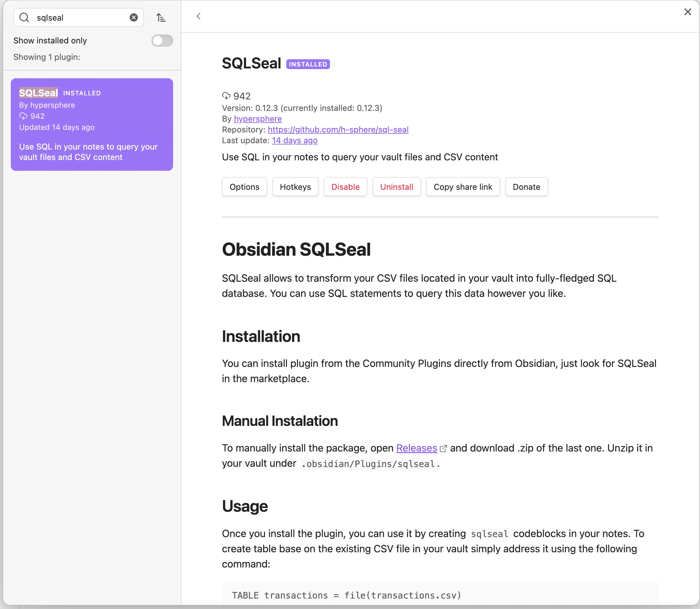Close the plugin detail view

click(x=687, y=11)
